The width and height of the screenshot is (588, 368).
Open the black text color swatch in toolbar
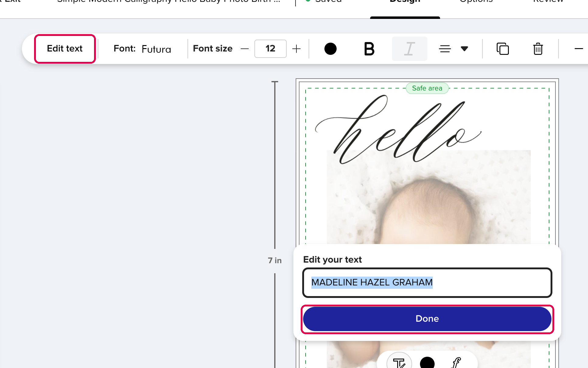(x=330, y=49)
